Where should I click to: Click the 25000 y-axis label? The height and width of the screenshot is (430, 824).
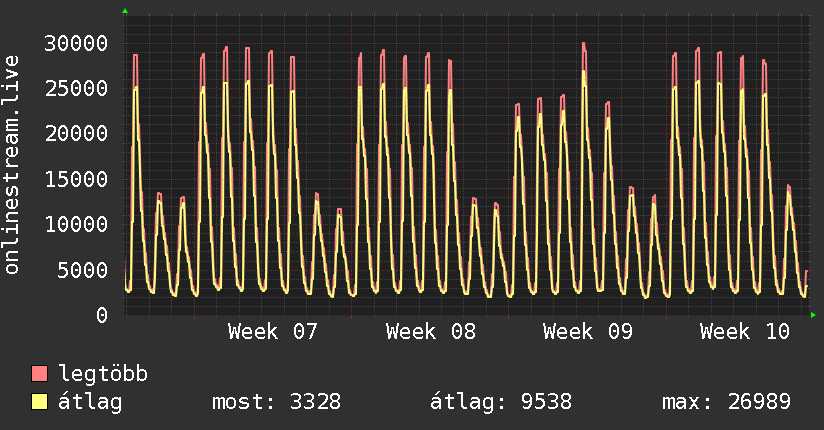coord(76,88)
